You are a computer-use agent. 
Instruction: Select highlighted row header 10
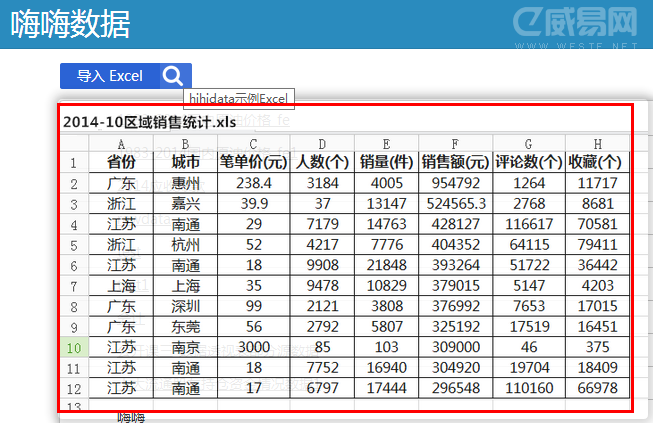click(74, 347)
